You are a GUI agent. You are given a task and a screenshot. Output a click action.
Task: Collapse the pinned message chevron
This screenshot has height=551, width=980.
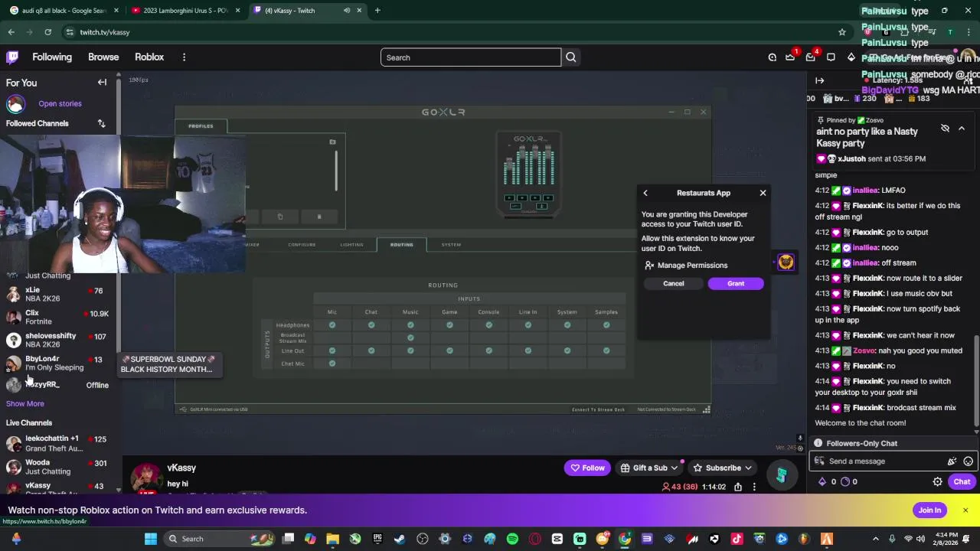(x=962, y=129)
